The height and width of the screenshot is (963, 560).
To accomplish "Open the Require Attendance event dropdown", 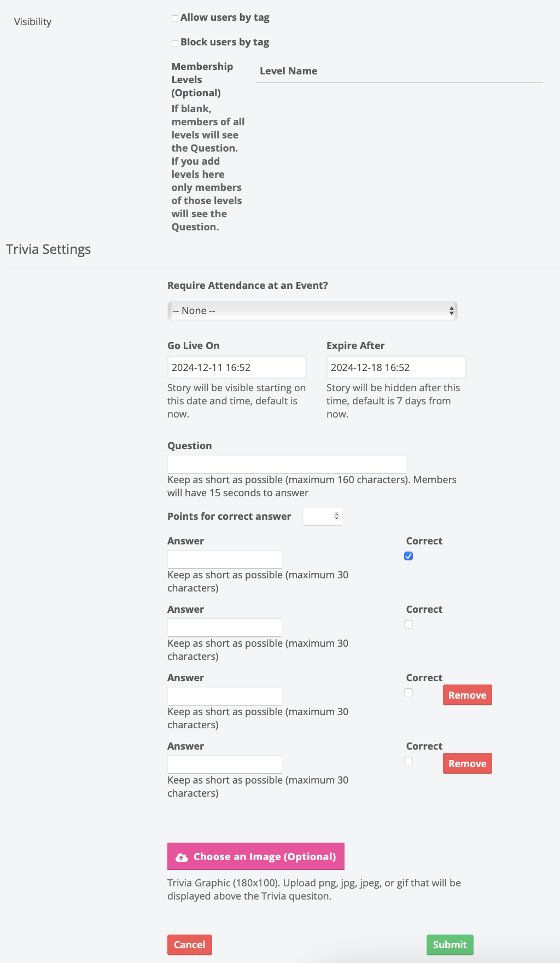I will point(312,311).
